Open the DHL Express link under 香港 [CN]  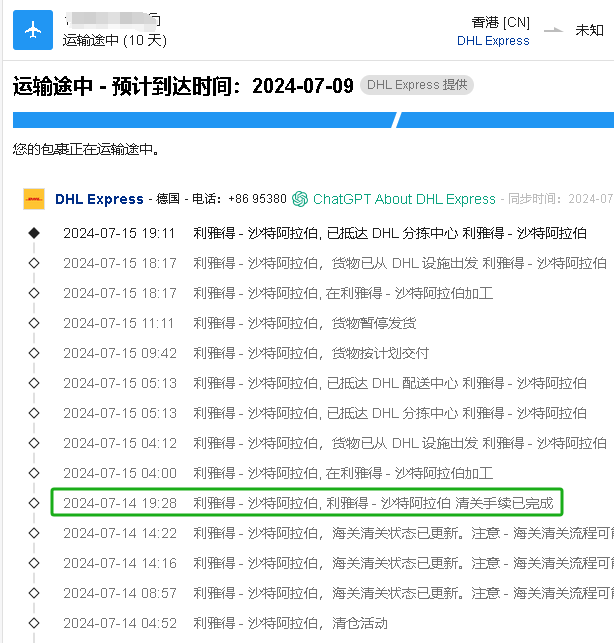(x=493, y=41)
